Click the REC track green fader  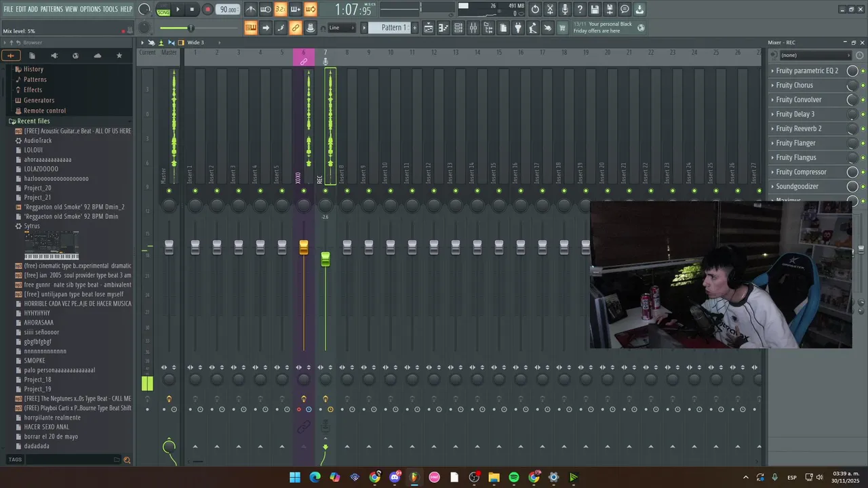[x=325, y=259]
